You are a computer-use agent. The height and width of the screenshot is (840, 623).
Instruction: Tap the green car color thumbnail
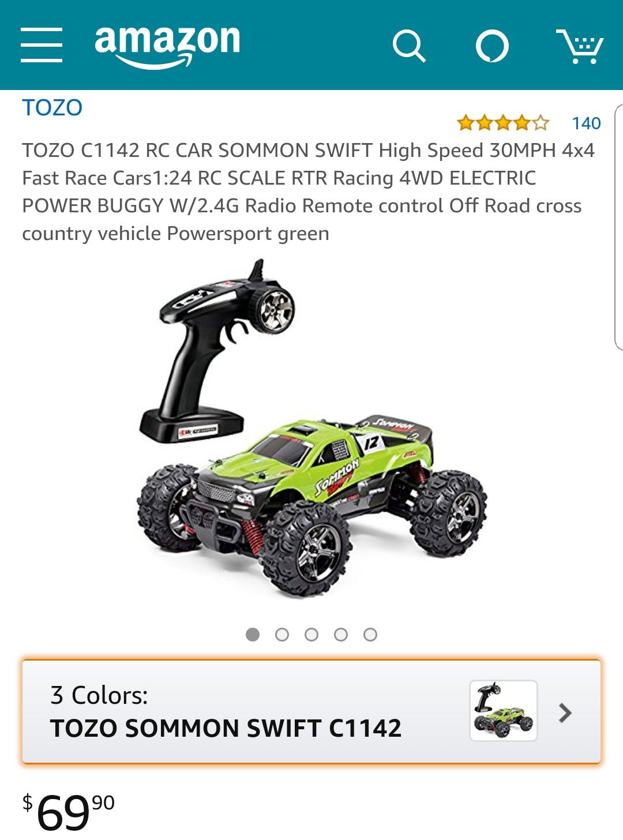tap(504, 711)
